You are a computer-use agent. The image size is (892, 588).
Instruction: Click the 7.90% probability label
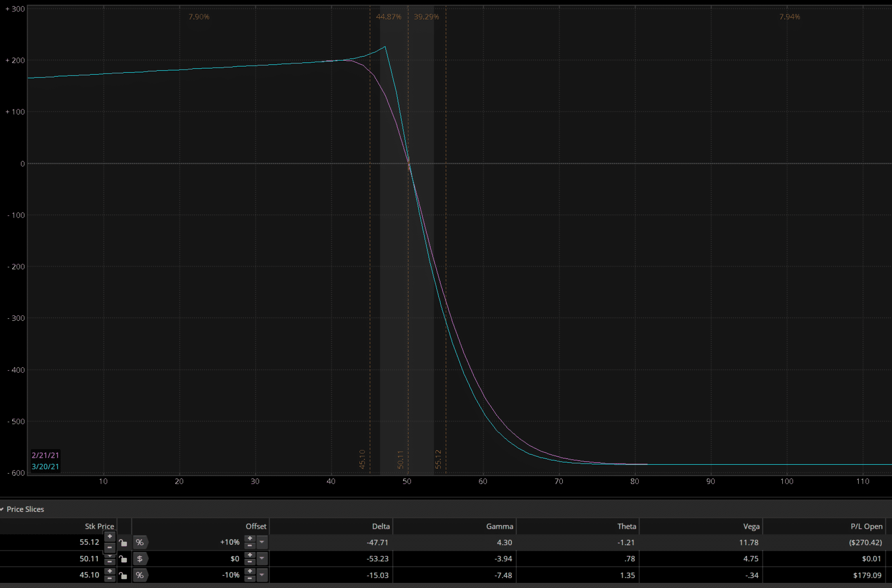click(x=199, y=17)
